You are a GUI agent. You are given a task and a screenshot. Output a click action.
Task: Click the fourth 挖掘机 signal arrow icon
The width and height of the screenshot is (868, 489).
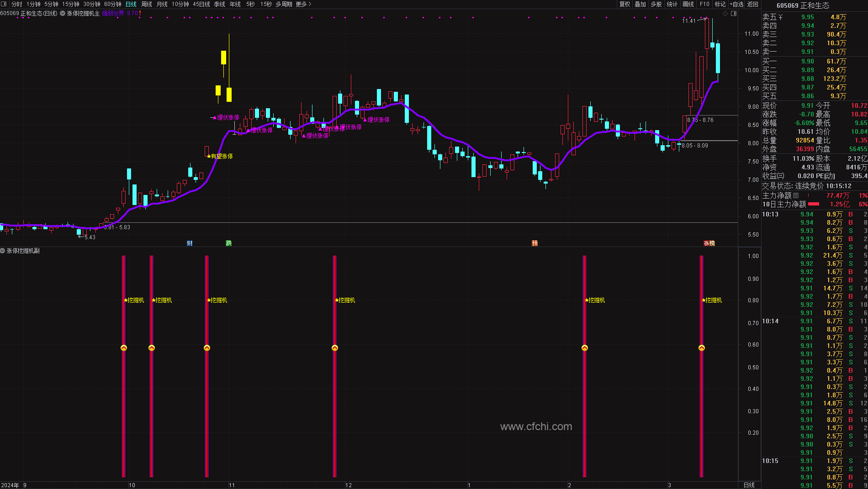point(335,348)
